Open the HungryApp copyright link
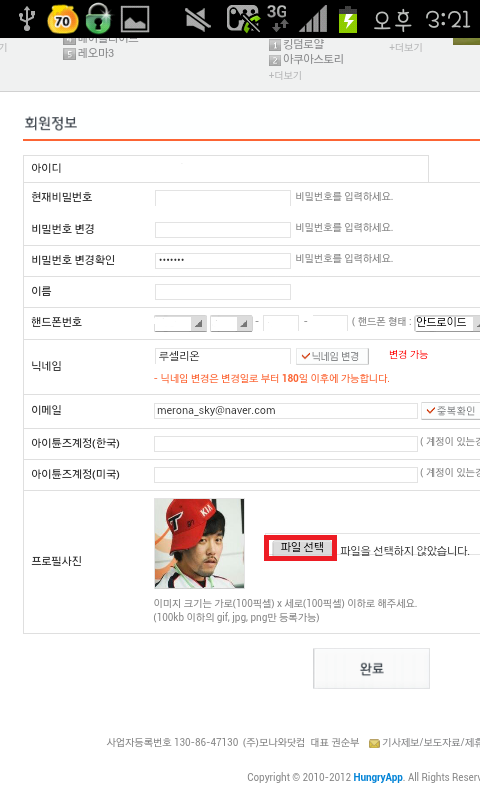This screenshot has height=800, width=480. coord(378,777)
